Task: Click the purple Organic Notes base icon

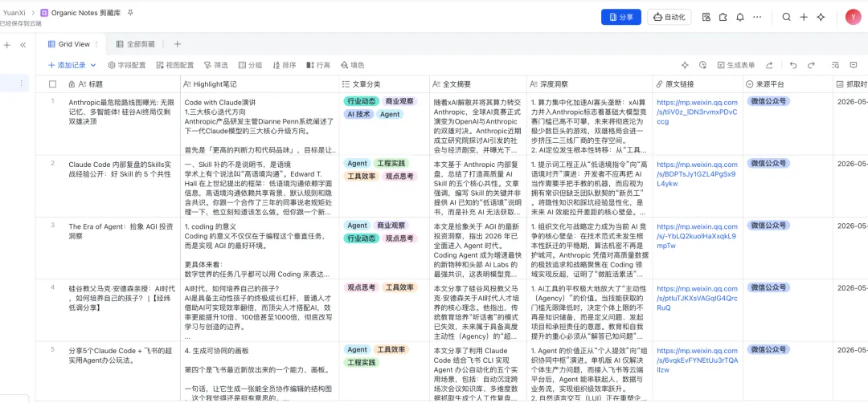Action: click(x=44, y=12)
